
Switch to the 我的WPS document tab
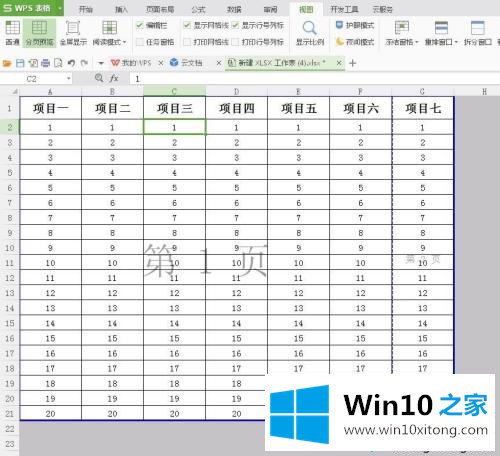(131, 63)
